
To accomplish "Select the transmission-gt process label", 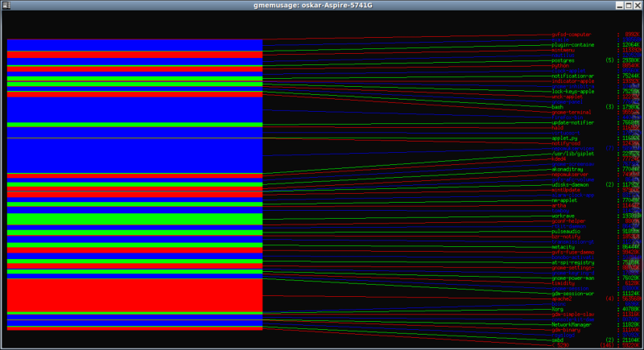I will [x=572, y=242].
